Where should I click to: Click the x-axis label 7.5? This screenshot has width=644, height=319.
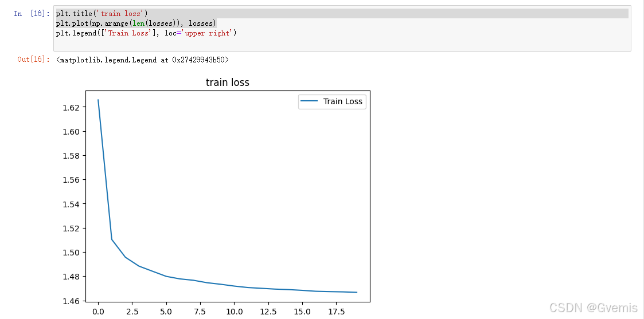point(200,312)
